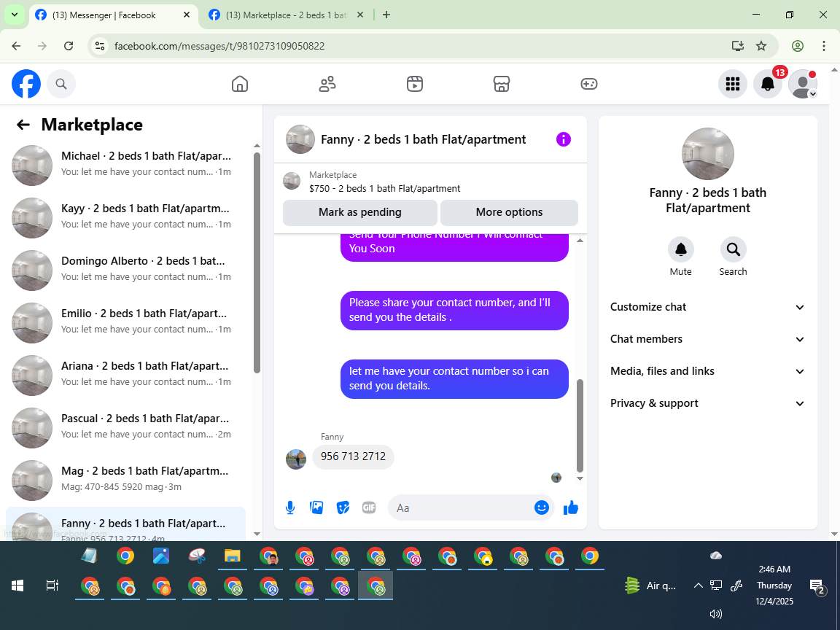Open Chrome three-dot menu

click(x=824, y=46)
